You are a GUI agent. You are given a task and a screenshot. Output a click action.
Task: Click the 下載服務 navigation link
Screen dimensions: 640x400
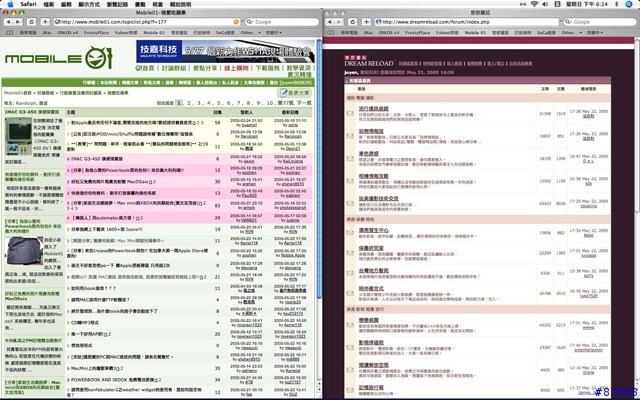pos(267,68)
